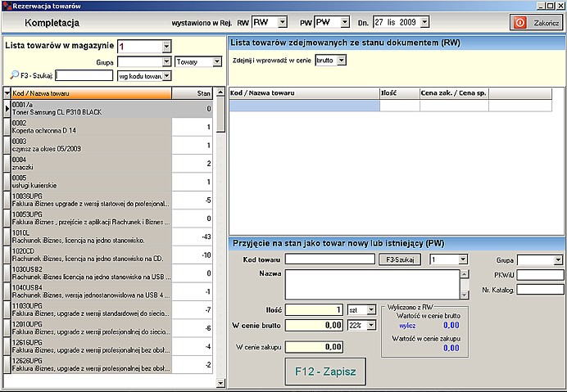Click the row marker for Toner Samsung

pos(5,108)
